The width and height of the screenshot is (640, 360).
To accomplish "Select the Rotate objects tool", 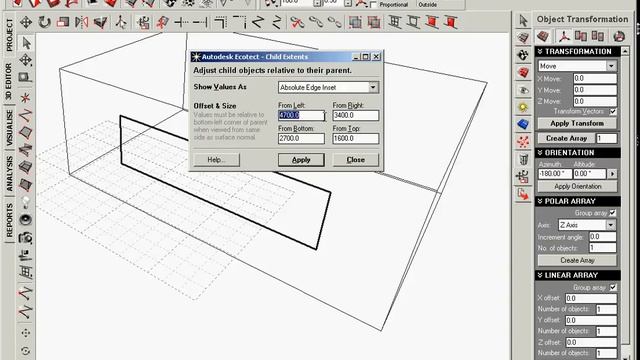I will (44, 22).
